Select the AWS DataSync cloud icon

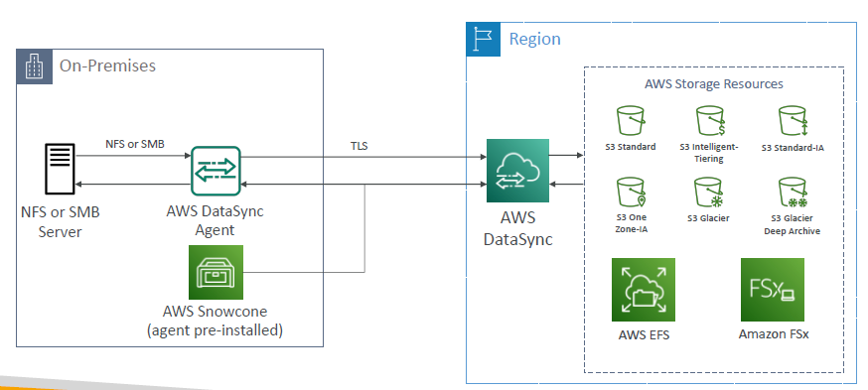(x=517, y=171)
